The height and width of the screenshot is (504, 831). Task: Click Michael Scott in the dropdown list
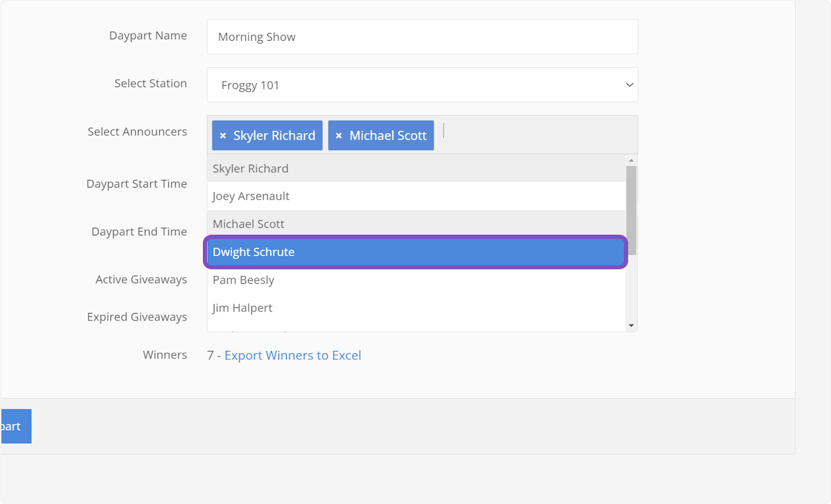[x=415, y=224]
